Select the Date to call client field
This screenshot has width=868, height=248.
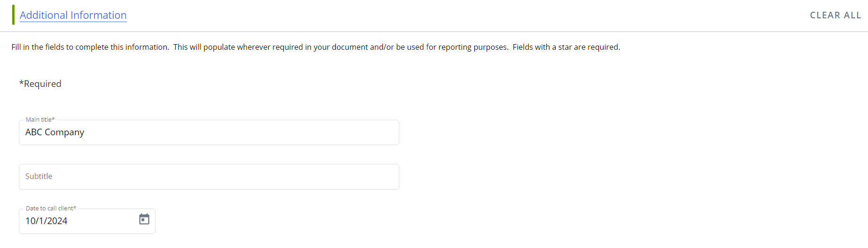(x=87, y=221)
